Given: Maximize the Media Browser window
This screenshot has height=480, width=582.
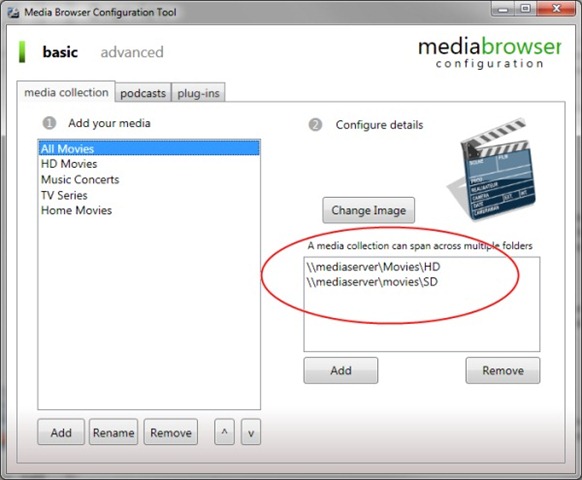Looking at the screenshot, I should (x=525, y=9).
